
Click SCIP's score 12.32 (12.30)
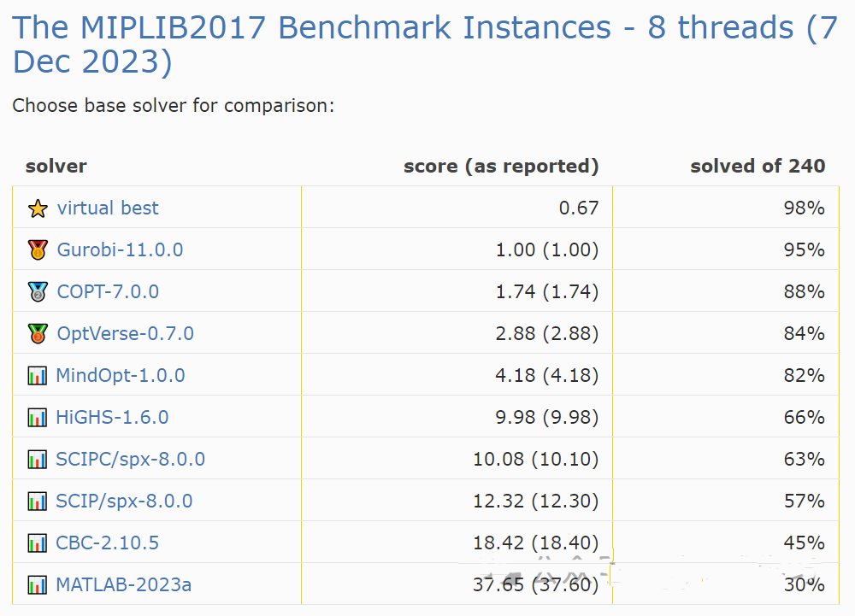(535, 502)
